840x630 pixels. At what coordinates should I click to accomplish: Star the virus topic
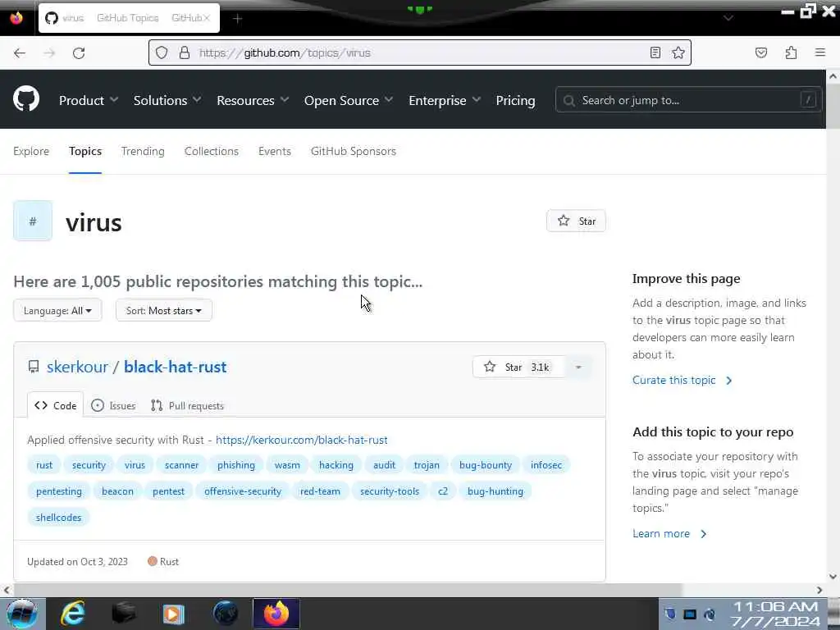coord(576,221)
